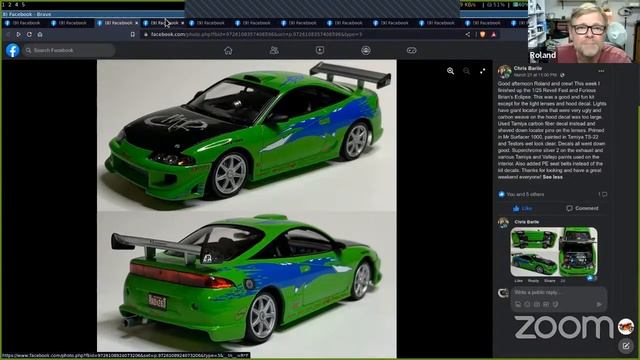Viewport: 640px width, 360px height.
Task: Open the comment's photo collage thumbnail
Action: tap(554, 252)
